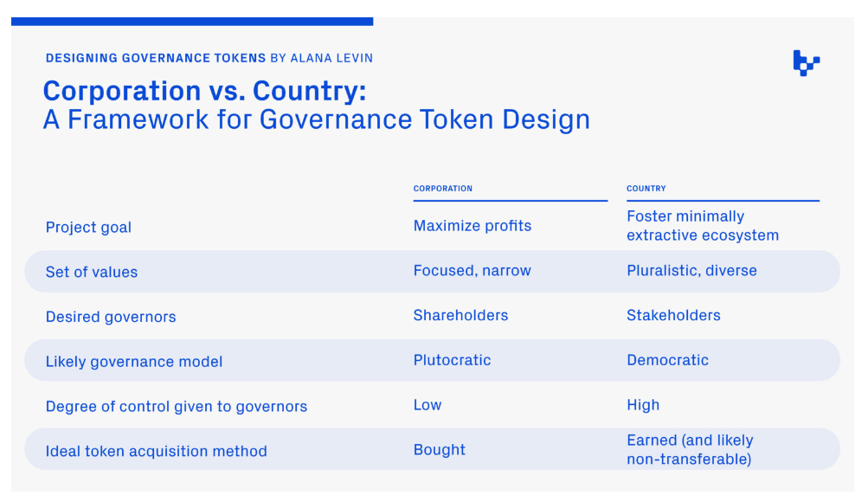Click the 'Project goal' row label
This screenshot has width=868, height=502.
[x=88, y=228]
